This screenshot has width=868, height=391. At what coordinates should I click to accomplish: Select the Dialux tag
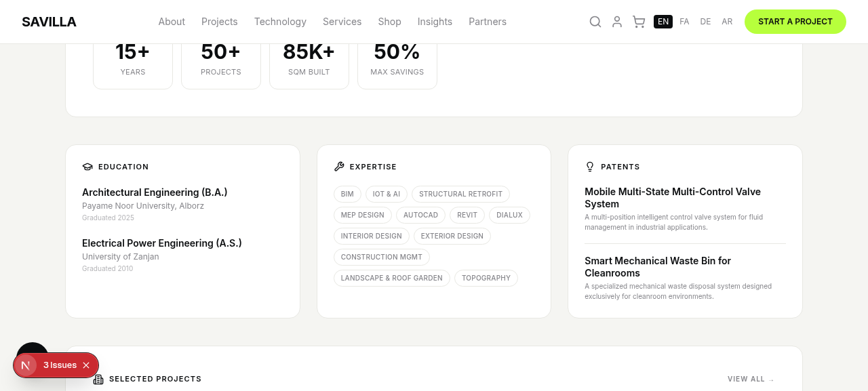pos(509,215)
